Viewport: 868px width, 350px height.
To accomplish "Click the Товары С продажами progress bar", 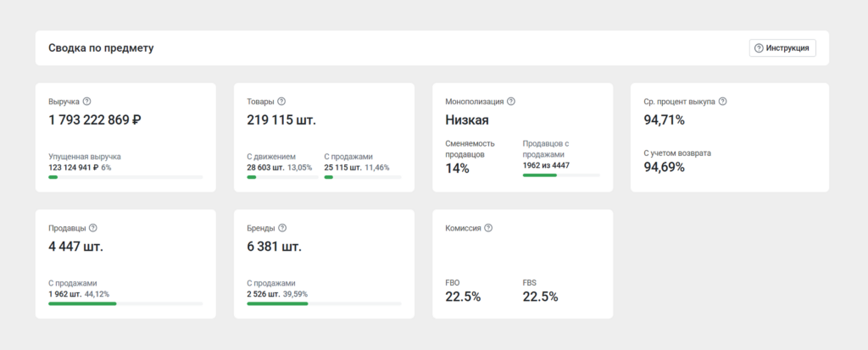I will (x=362, y=177).
